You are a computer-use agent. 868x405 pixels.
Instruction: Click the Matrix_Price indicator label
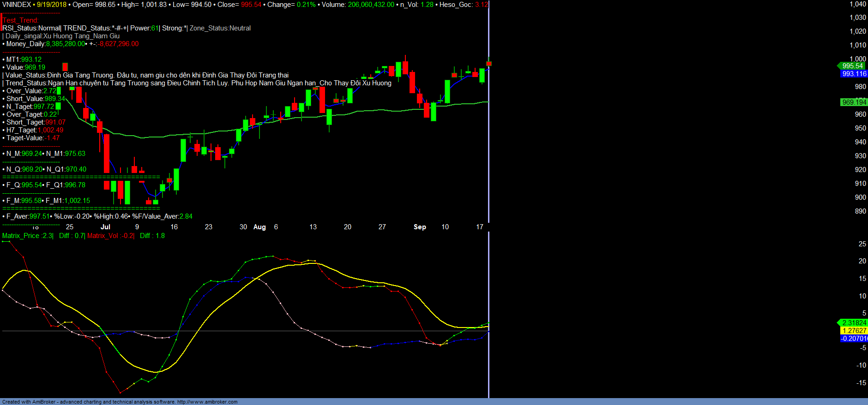27,236
